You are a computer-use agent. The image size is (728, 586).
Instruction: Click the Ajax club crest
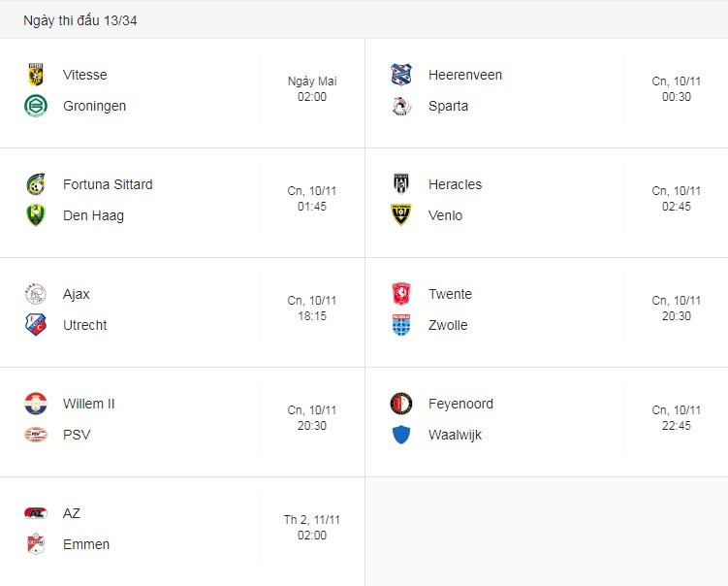click(x=36, y=294)
